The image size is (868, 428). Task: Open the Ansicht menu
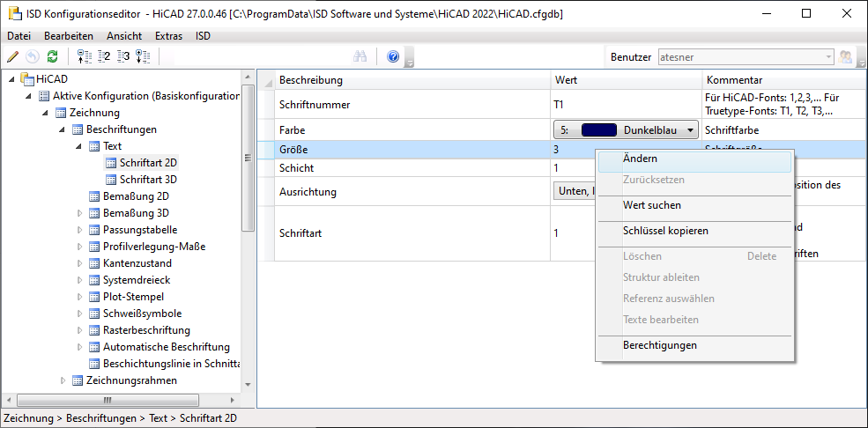[124, 36]
